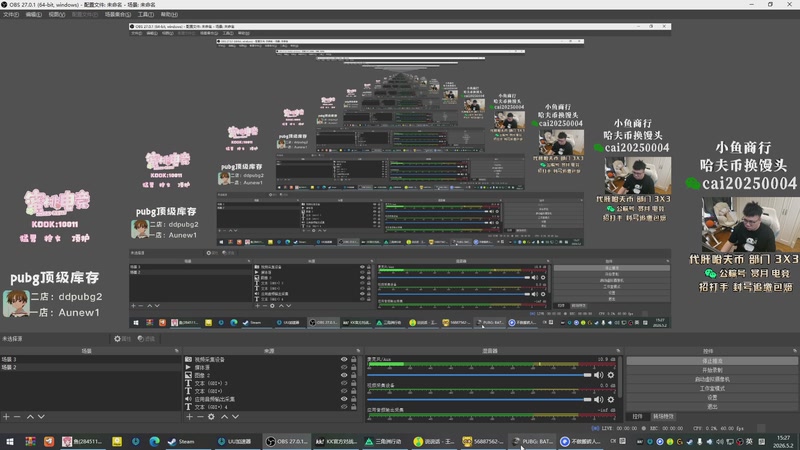This screenshot has height=450, width=800.
Task: Lock the 应用音频输出采集 source
Action: pyautogui.click(x=354, y=399)
